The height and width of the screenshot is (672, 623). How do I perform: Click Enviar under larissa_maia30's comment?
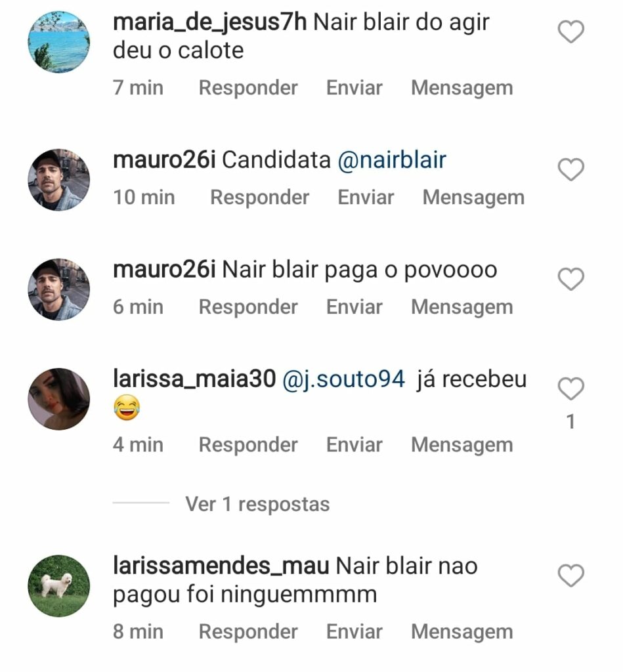click(354, 445)
